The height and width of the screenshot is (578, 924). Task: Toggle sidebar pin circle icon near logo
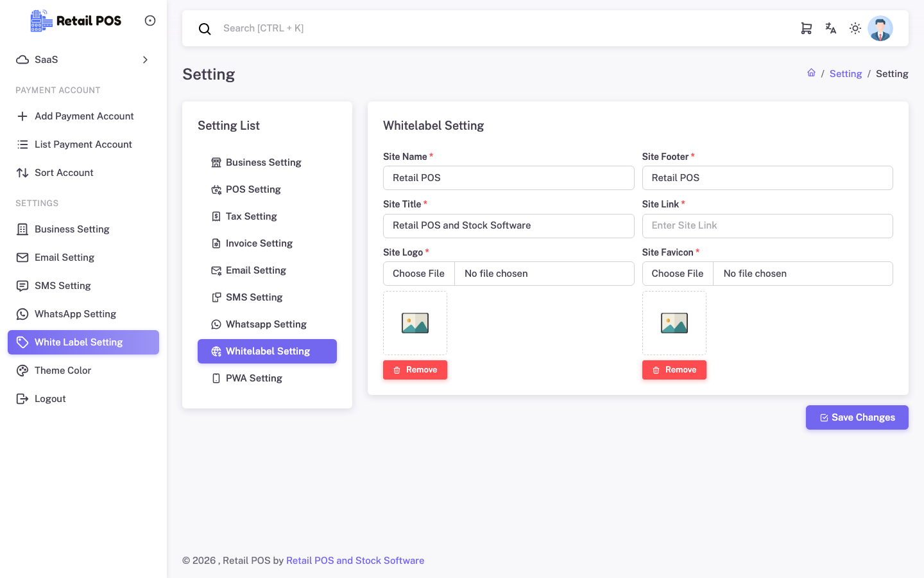pyautogui.click(x=150, y=21)
